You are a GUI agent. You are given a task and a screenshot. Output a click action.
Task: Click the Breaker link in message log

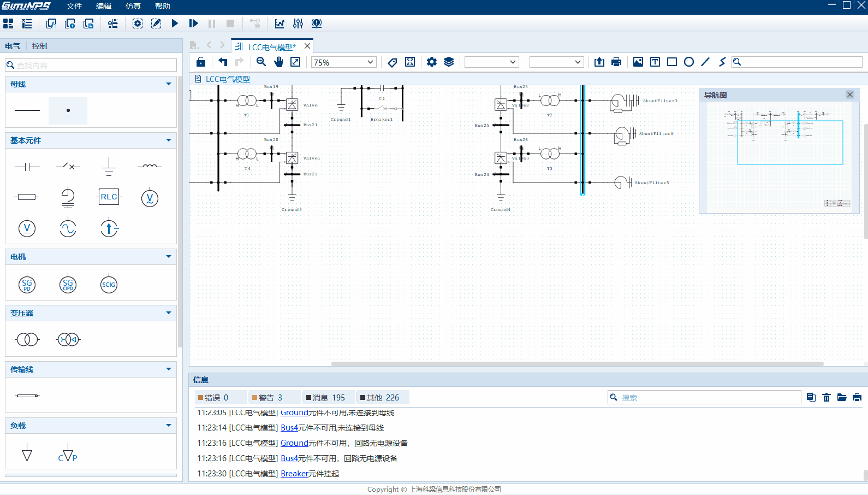(294, 474)
